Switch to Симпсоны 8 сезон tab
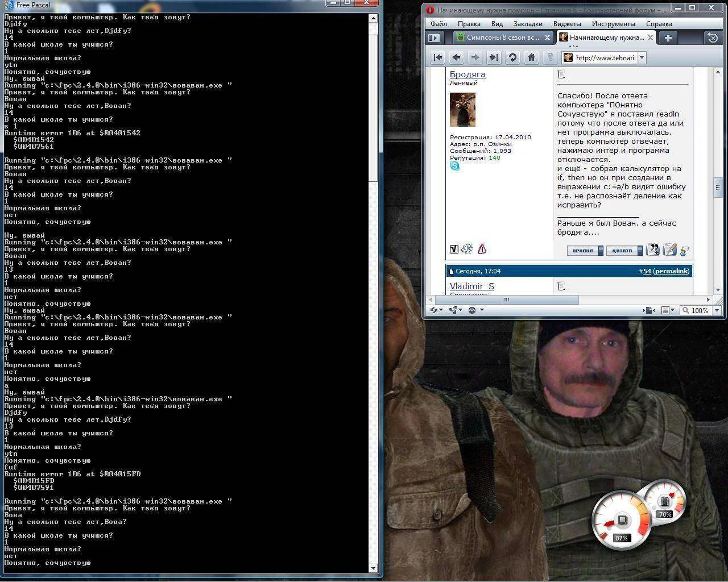 point(498,38)
